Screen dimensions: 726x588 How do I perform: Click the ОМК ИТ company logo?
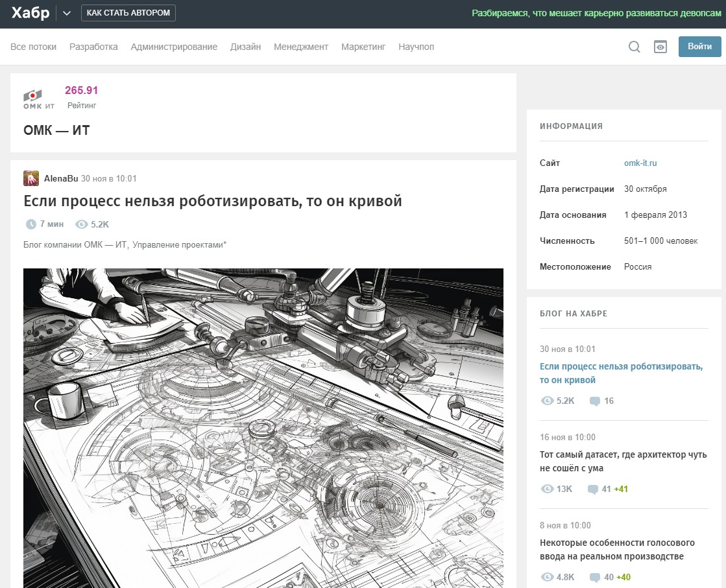(x=39, y=99)
